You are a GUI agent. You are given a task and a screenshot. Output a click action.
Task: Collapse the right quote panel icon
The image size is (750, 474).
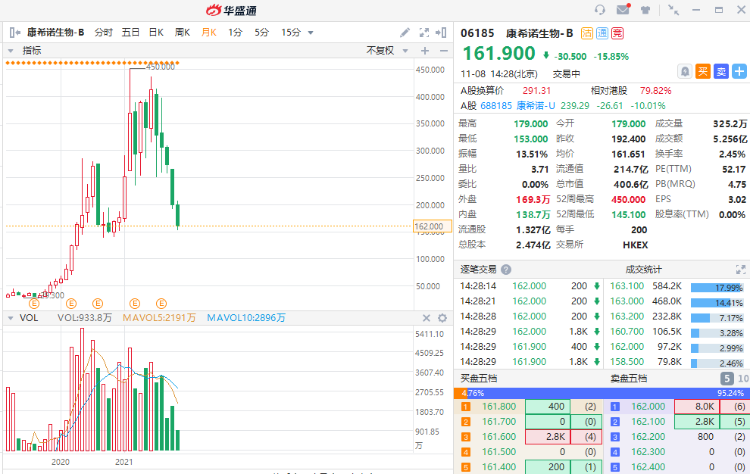point(441,33)
